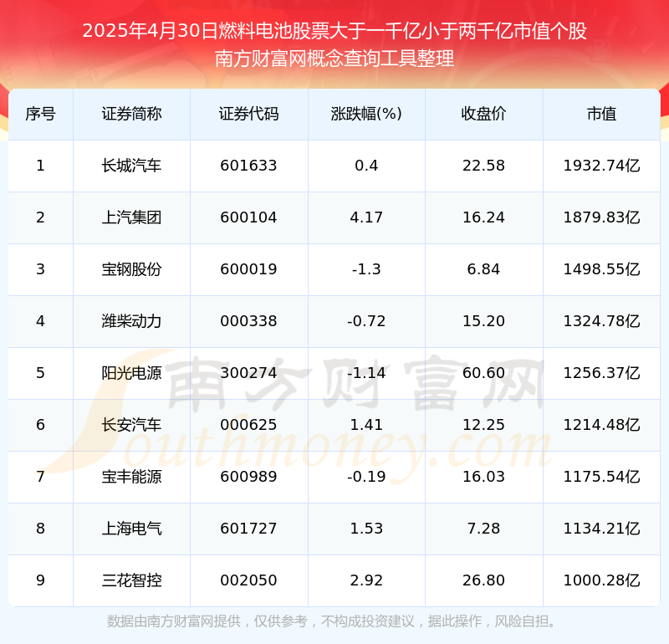Click the 序号 column header
This screenshot has width=669, height=644.
click(40, 114)
